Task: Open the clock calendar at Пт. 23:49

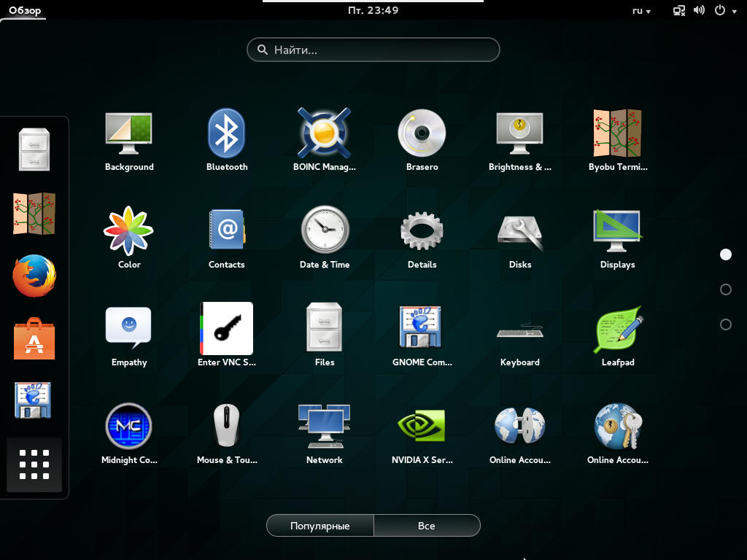Action: [x=373, y=10]
